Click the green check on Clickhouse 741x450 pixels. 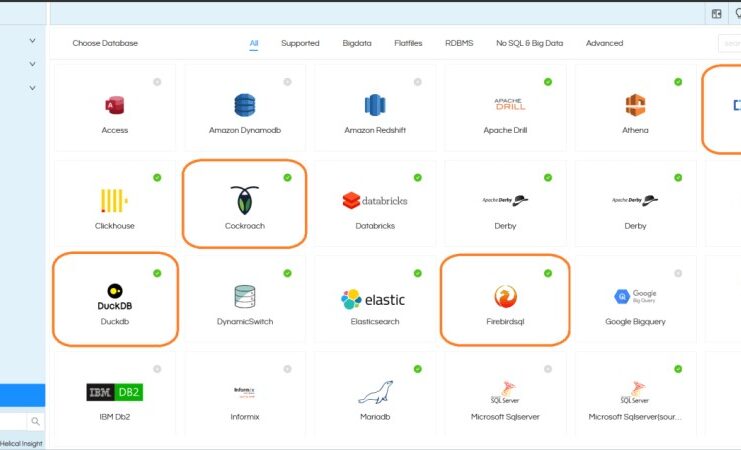pyautogui.click(x=157, y=178)
